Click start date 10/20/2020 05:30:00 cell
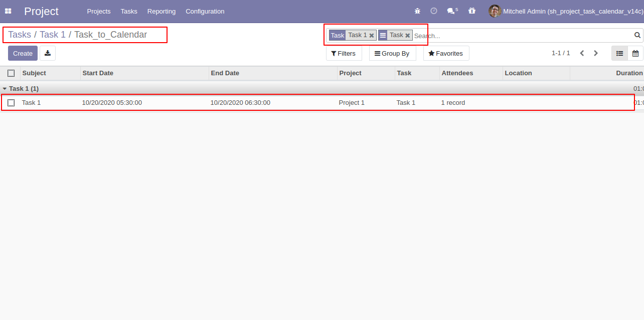 click(x=112, y=103)
